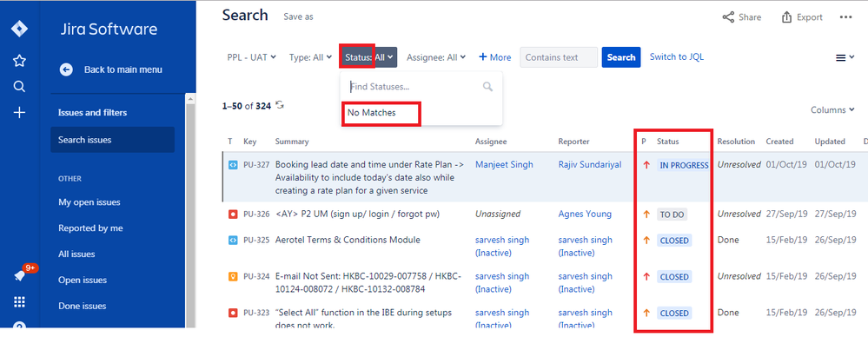Open issue key PU-324
Viewport: 868px width, 350px height.
pyautogui.click(x=256, y=276)
